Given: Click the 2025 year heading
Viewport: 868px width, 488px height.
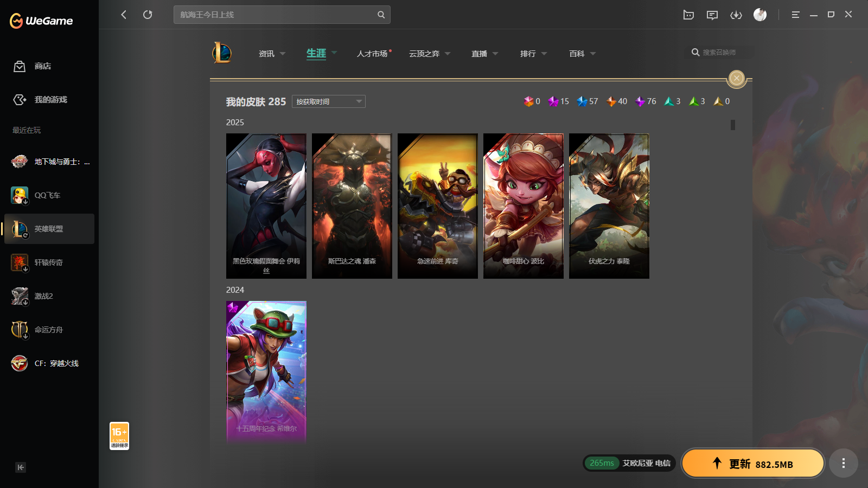Looking at the screenshot, I should tap(235, 123).
